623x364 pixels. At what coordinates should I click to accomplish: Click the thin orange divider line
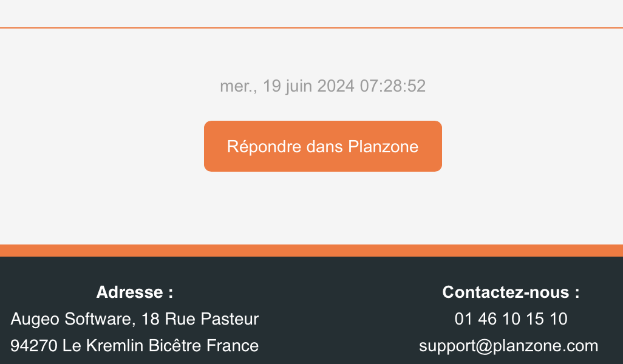[311, 28]
